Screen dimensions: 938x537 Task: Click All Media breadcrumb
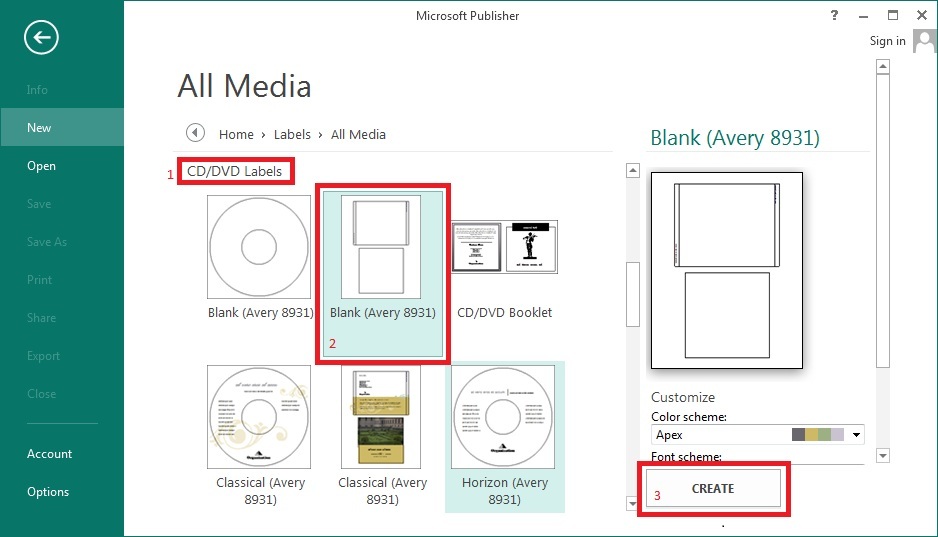coord(358,135)
